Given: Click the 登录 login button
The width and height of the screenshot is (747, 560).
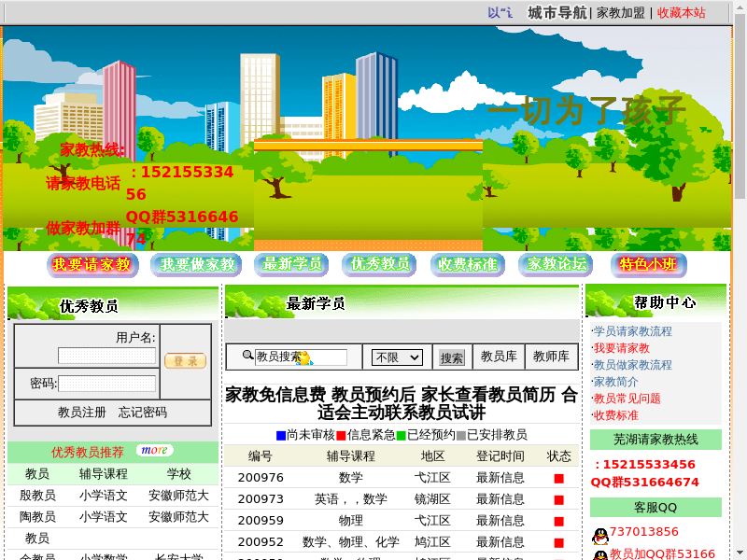Looking at the screenshot, I should (x=185, y=361).
